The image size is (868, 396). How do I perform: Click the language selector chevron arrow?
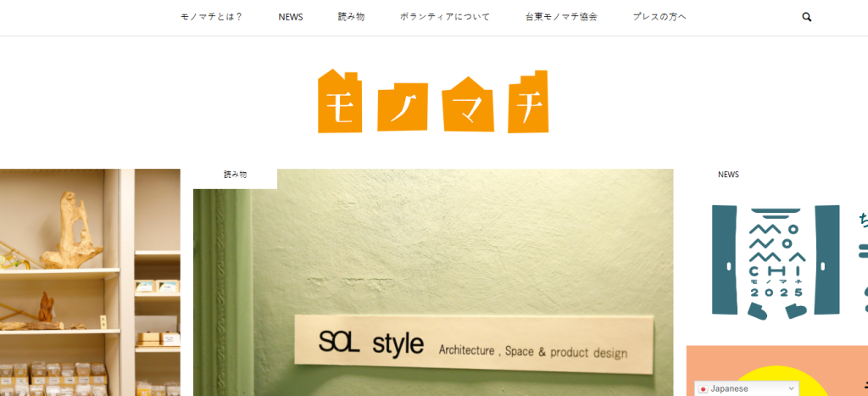click(x=791, y=388)
